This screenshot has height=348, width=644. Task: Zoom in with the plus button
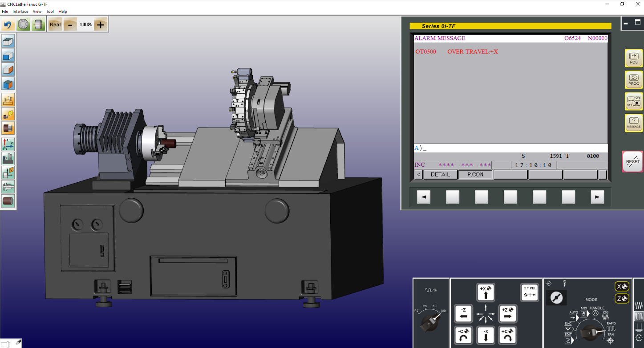tap(101, 24)
